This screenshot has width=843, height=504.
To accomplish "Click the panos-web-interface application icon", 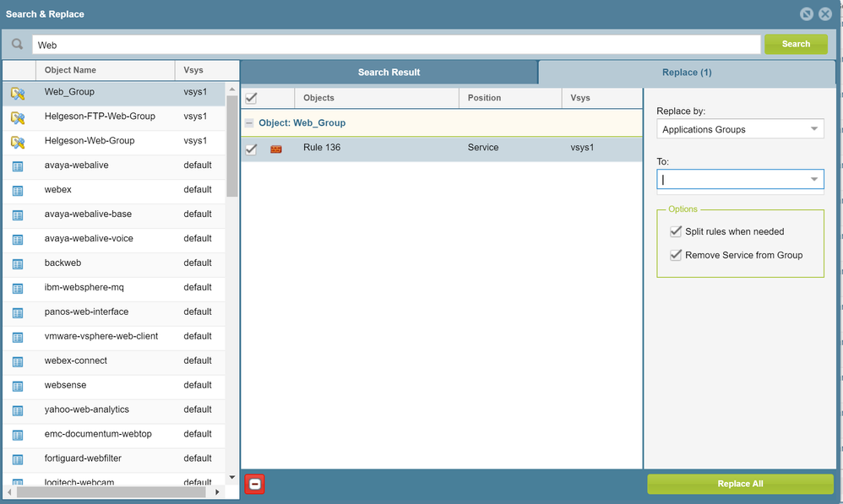I will (18, 313).
